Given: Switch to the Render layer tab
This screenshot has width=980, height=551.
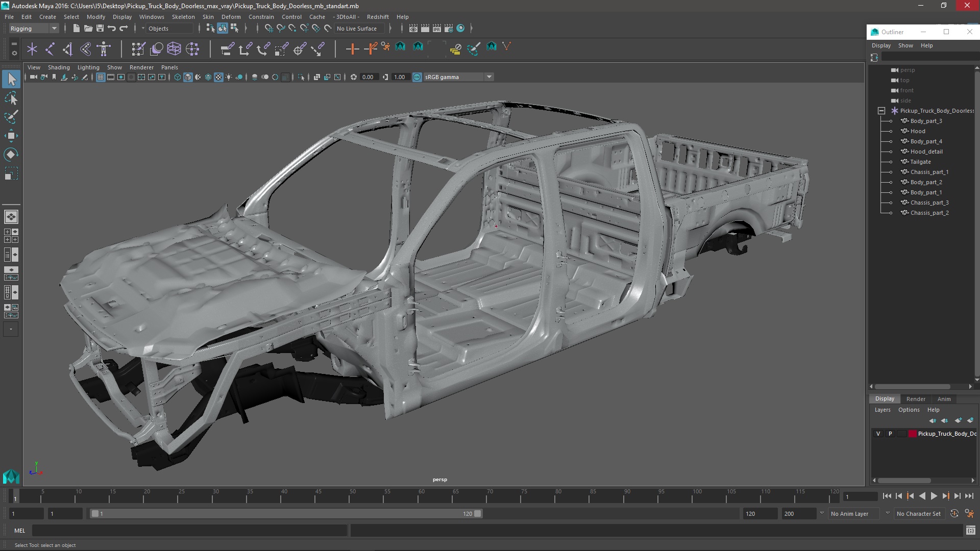Looking at the screenshot, I should (x=916, y=399).
